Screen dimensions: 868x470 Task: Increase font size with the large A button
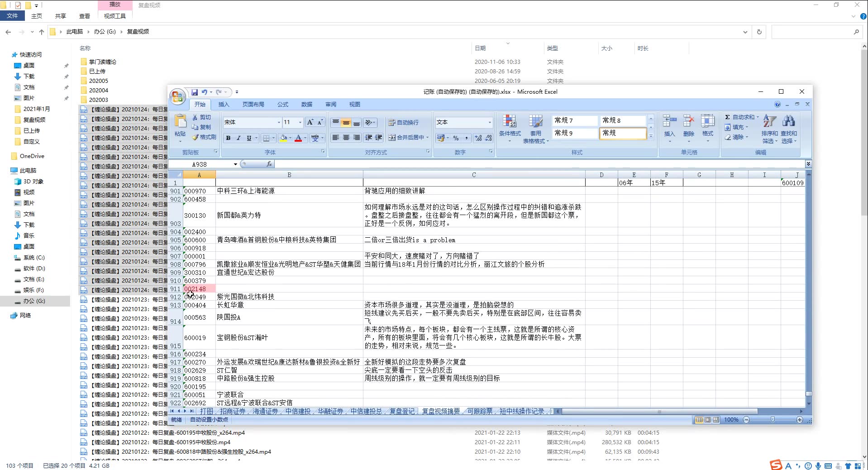click(x=310, y=122)
